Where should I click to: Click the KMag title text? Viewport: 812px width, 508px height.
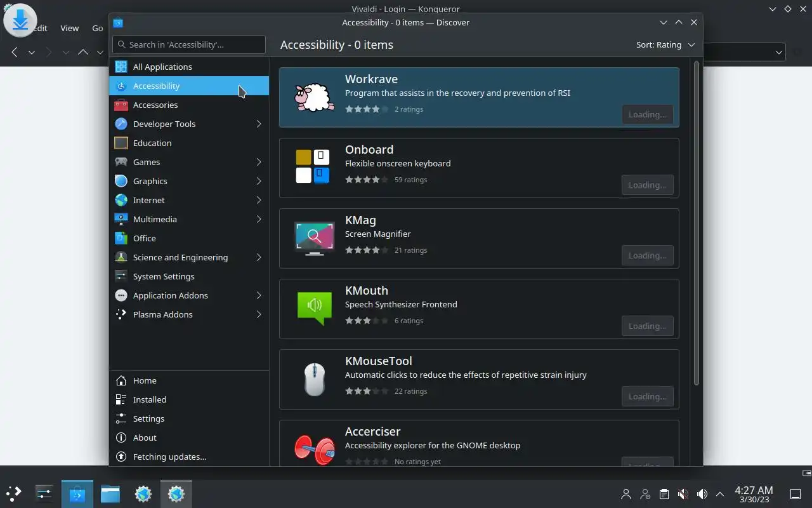click(x=360, y=220)
